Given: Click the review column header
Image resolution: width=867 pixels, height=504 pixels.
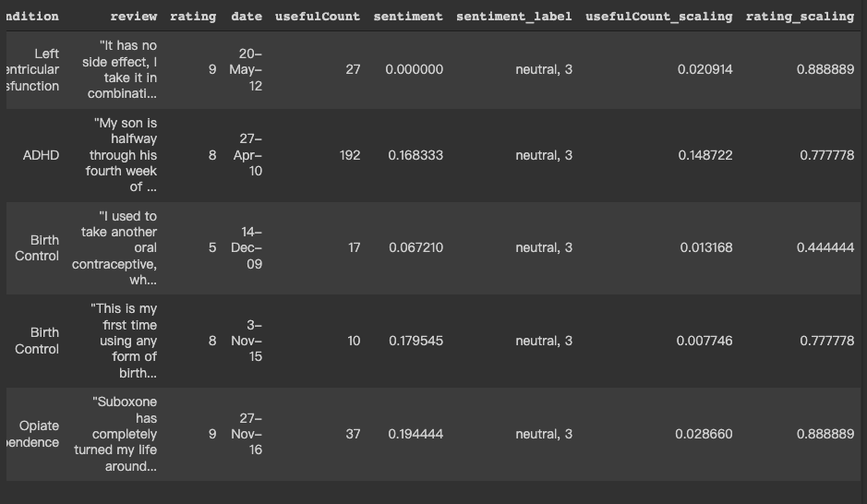Looking at the screenshot, I should point(133,17).
